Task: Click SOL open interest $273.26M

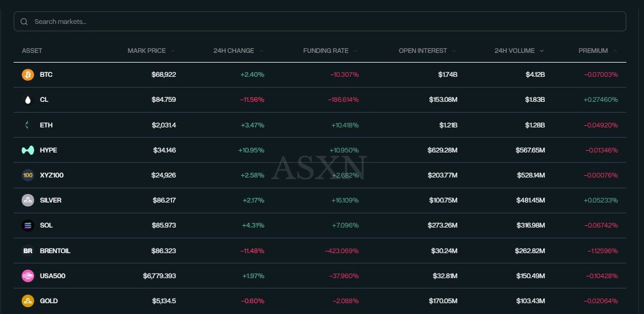Action: 443,225
